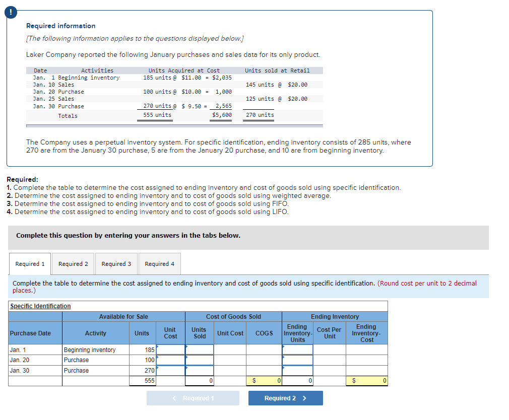The width and height of the screenshot is (509, 420).
Task: Click the 125 units @ $20.00 sales entry
Action: point(277,99)
